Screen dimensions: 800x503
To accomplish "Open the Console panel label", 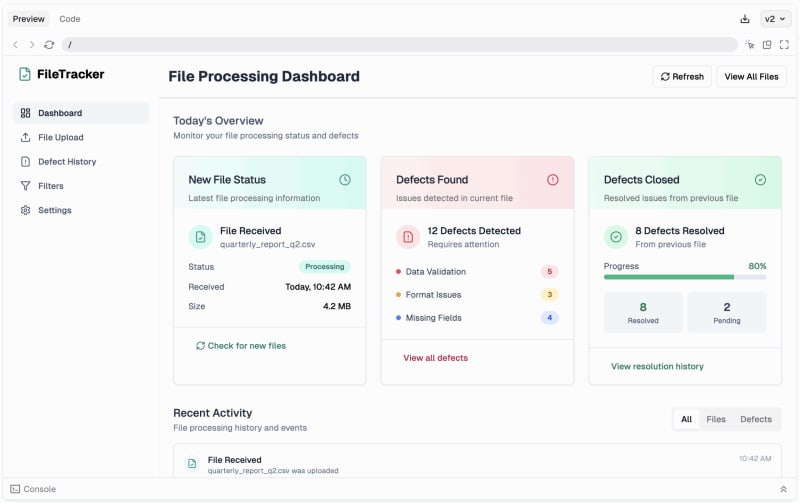I will coord(33,489).
